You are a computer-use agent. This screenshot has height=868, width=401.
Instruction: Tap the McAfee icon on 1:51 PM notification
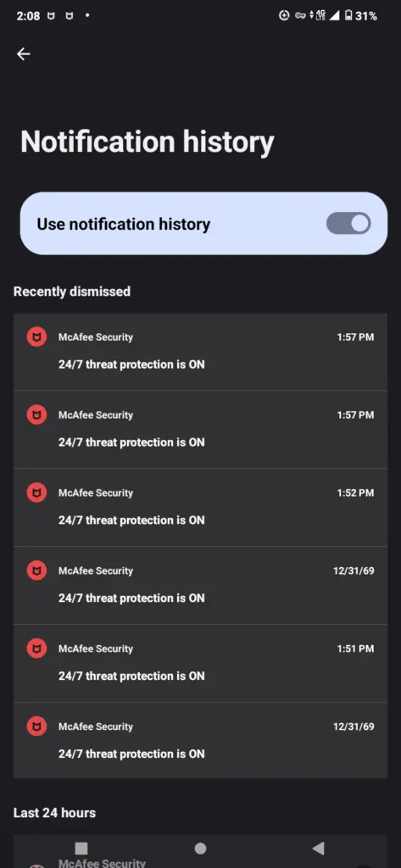tap(36, 648)
